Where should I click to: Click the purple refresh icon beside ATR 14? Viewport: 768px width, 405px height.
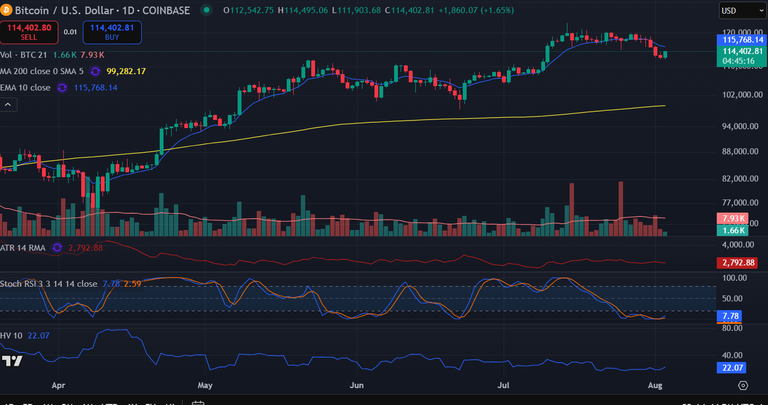point(57,248)
